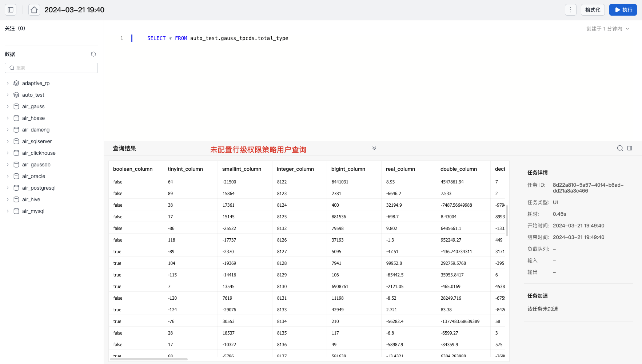Click the horizontal scrollbar under results table
This screenshot has height=364, width=642.
(x=148, y=359)
